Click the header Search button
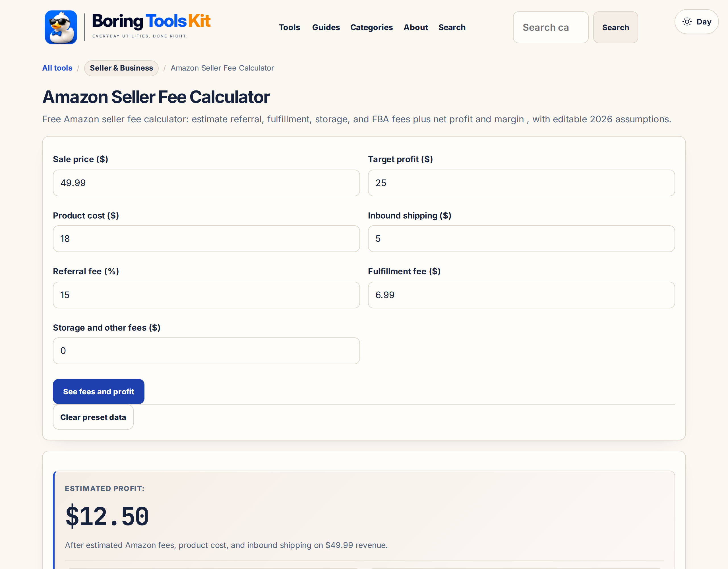Viewport: 728px width, 569px height. (x=615, y=27)
